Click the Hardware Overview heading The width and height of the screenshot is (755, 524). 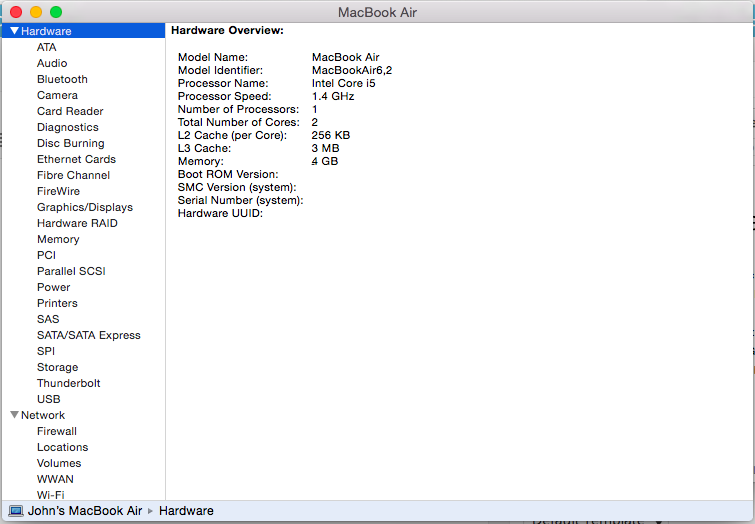click(x=227, y=30)
